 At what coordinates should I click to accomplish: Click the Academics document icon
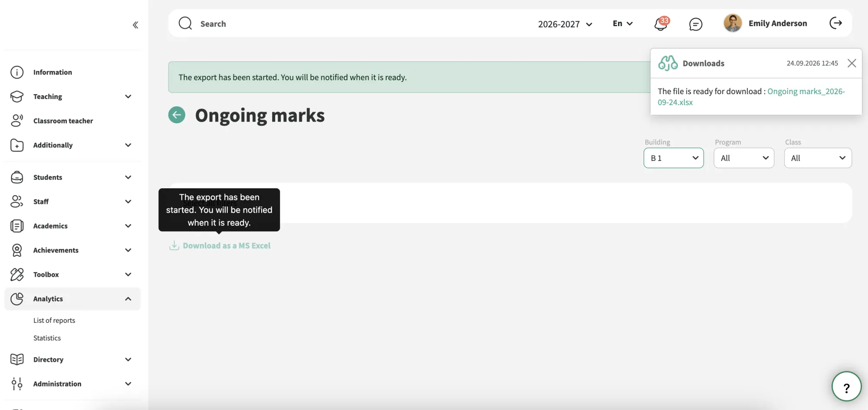click(17, 226)
